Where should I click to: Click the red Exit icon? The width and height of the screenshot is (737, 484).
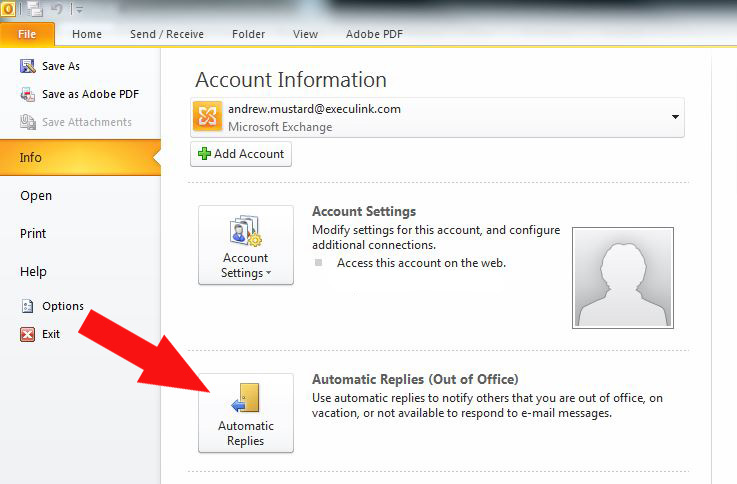click(27, 334)
